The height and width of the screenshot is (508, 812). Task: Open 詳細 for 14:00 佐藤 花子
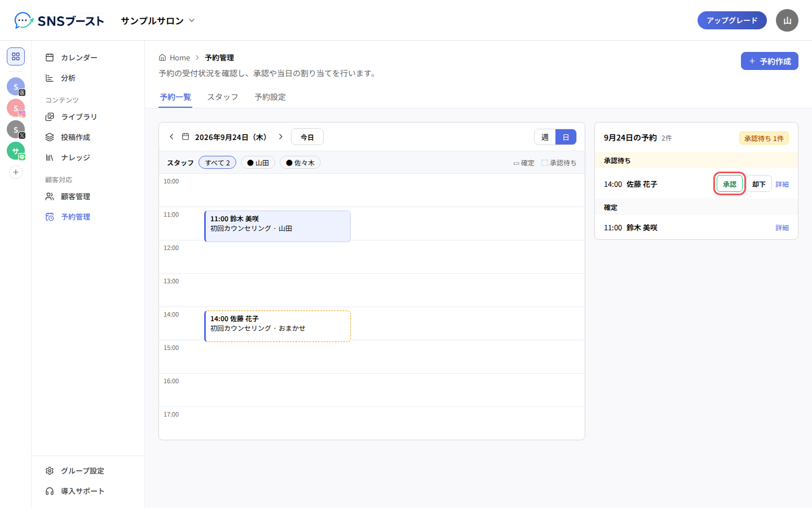[x=782, y=185]
